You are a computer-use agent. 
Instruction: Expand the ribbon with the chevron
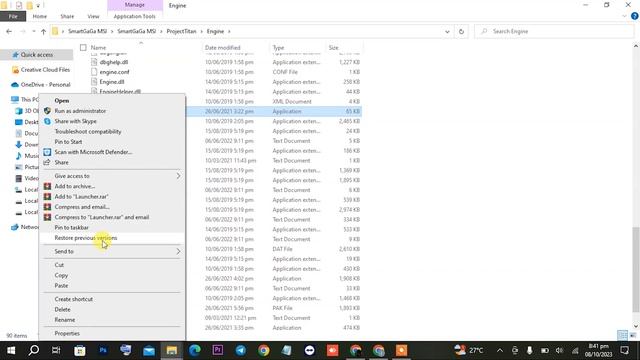pos(624,16)
